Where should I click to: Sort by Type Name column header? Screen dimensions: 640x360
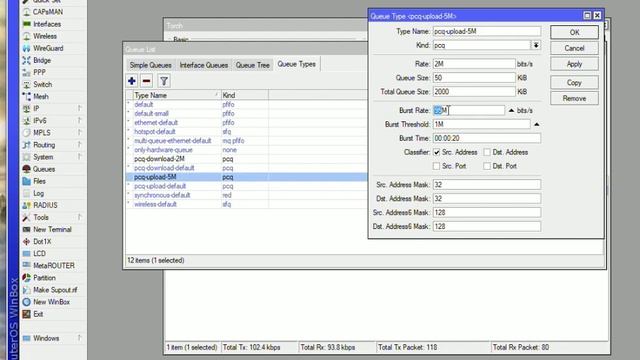[176, 95]
